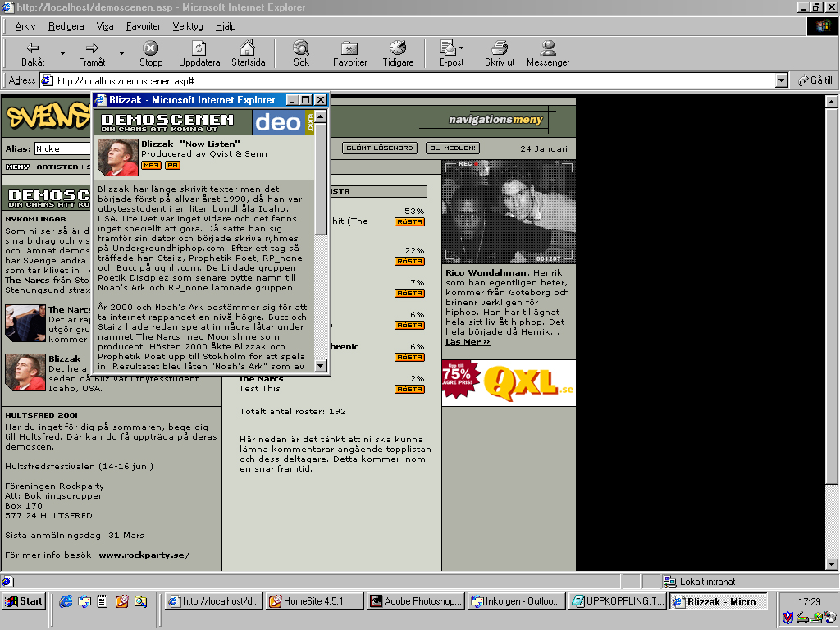Click main window scrollbar down arrow
Viewport: 840px width, 630px height.
point(831,564)
